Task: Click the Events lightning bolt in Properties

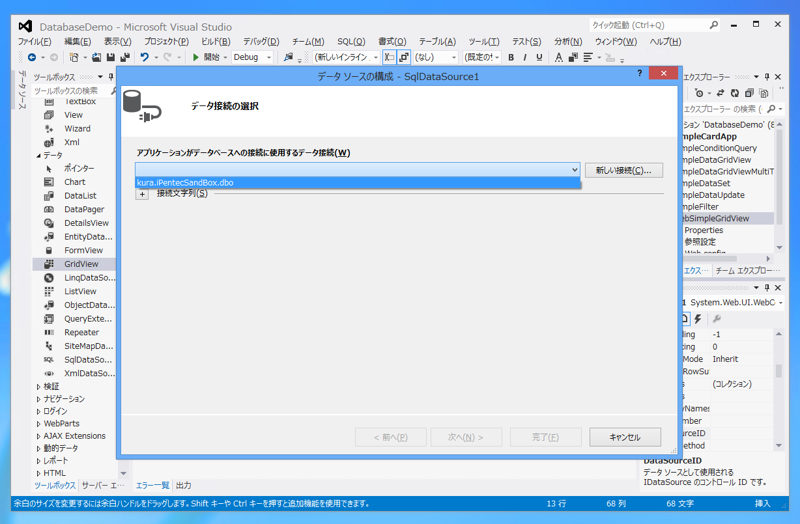Action: 698,319
